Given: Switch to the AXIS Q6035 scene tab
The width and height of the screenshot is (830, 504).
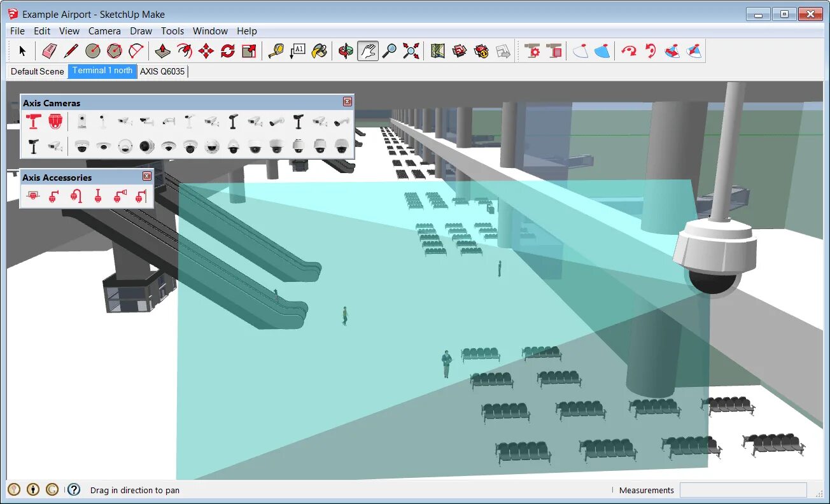Looking at the screenshot, I should point(162,71).
